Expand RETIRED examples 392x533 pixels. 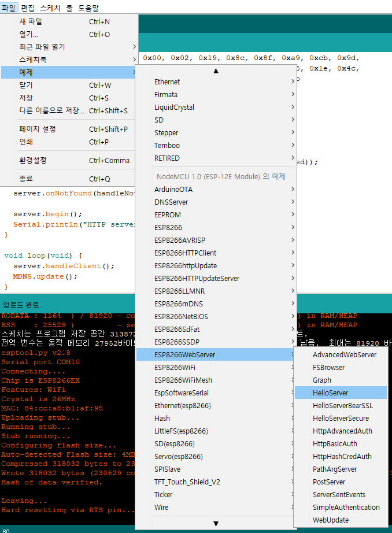click(x=216, y=158)
